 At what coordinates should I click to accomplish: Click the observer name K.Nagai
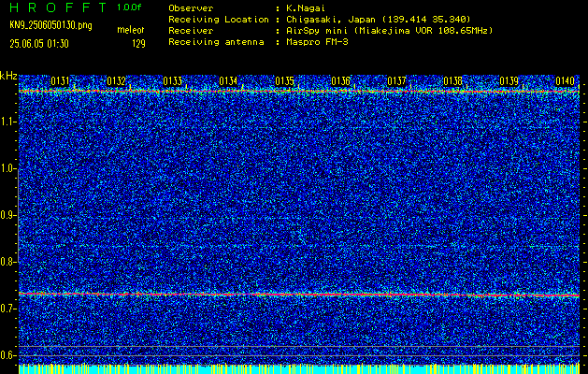306,8
